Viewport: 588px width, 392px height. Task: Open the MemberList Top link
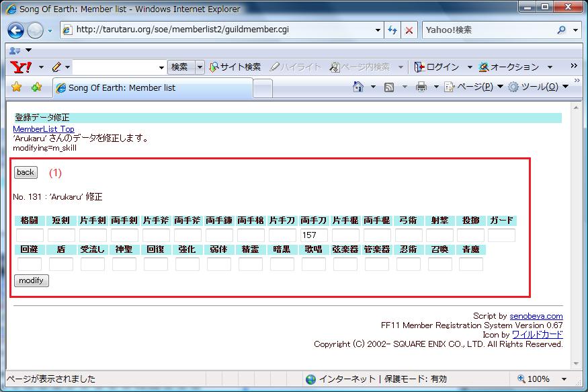point(44,129)
